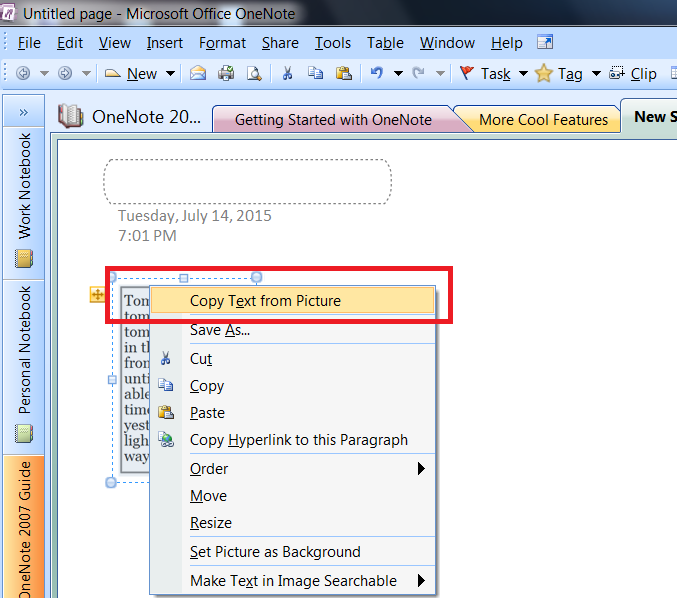The width and height of the screenshot is (677, 598).
Task: Click the Redo arrow icon
Action: point(418,73)
